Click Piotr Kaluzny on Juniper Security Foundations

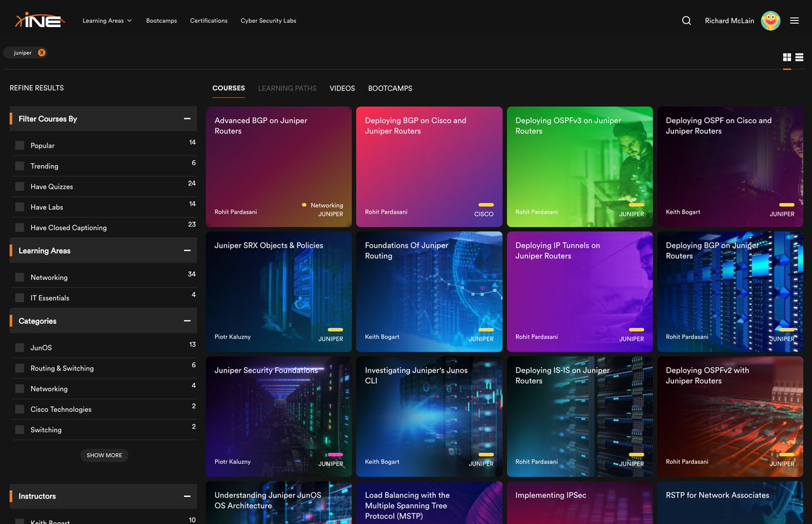tap(233, 462)
